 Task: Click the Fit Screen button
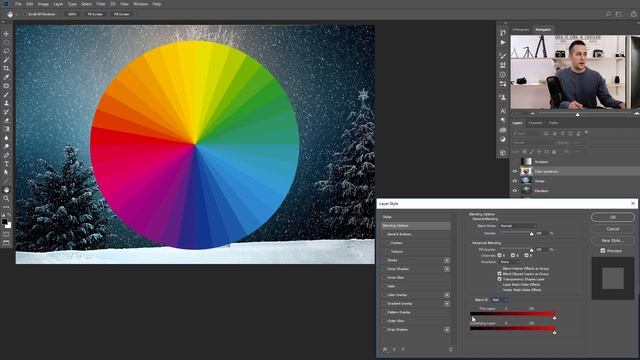[95, 14]
